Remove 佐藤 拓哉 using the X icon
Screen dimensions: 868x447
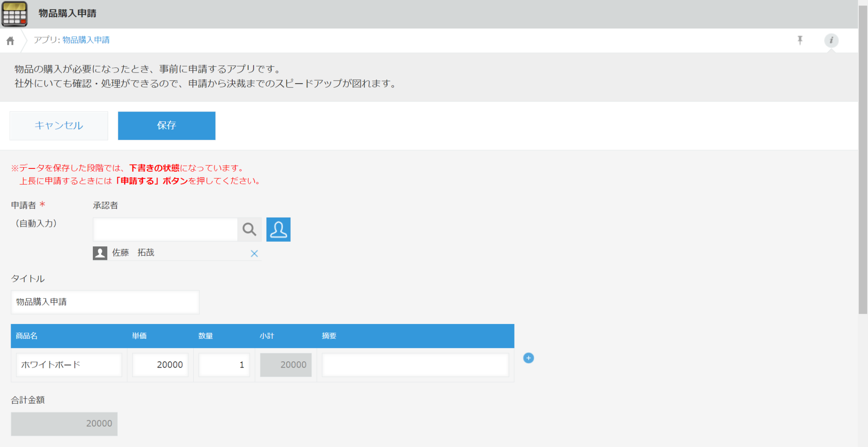255,253
